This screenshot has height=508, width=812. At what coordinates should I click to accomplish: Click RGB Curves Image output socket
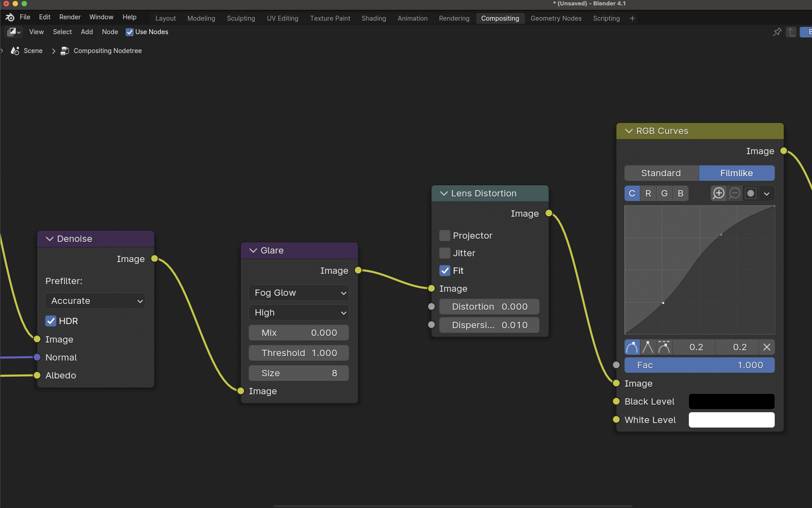(x=784, y=151)
